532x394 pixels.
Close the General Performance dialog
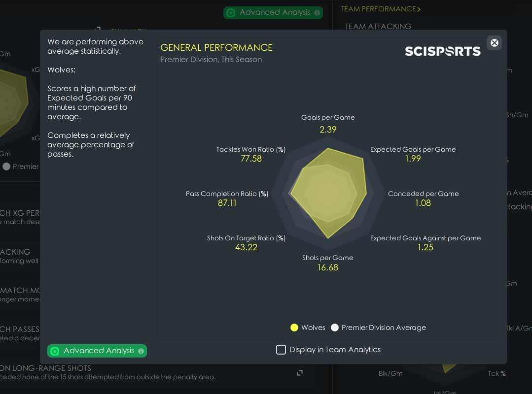click(495, 43)
